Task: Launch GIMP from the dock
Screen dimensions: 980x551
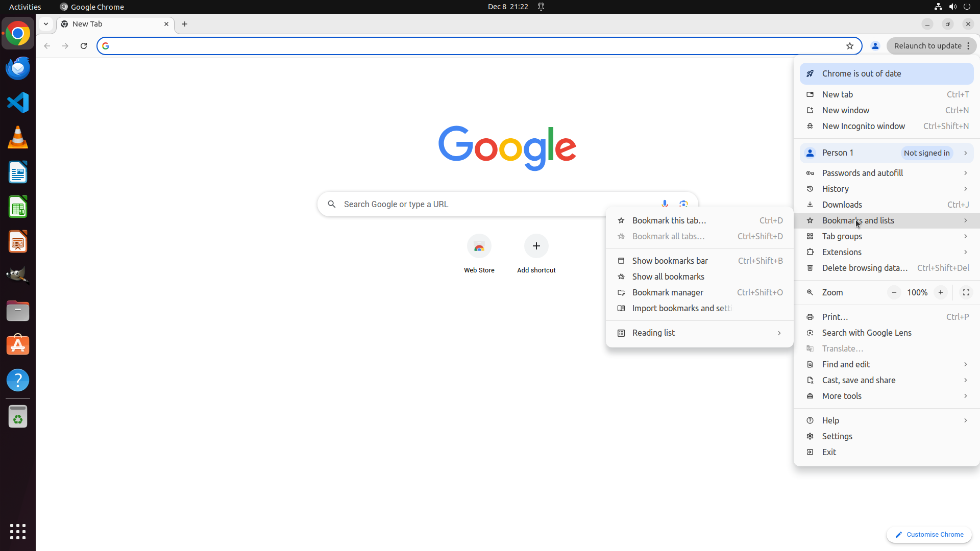Action: coord(18,276)
